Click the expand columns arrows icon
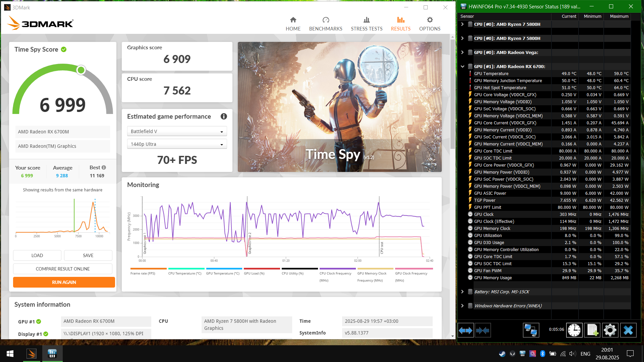644x362 pixels. click(466, 330)
